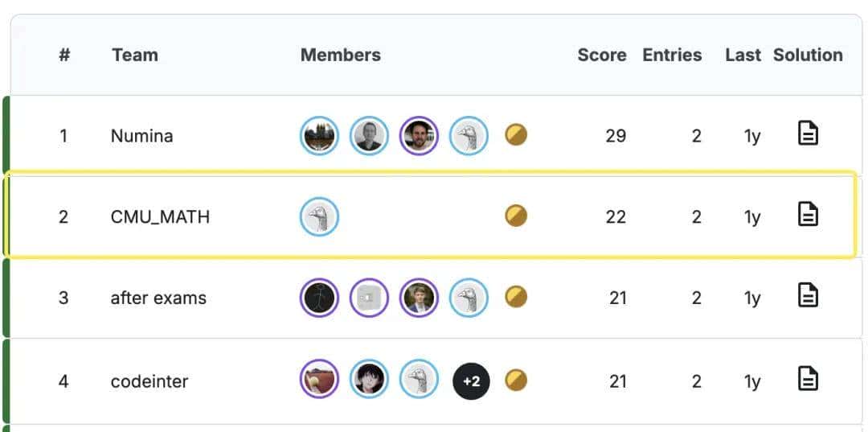Open stick-figure avatar on after exams team

coord(319,298)
